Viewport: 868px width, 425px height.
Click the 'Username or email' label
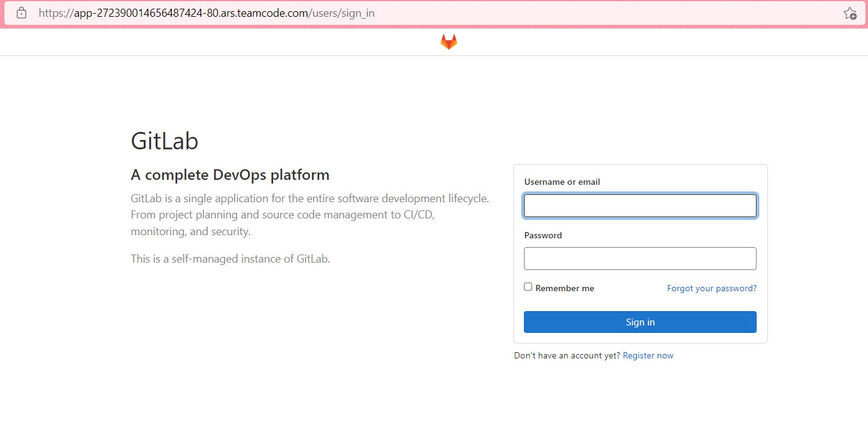[562, 182]
